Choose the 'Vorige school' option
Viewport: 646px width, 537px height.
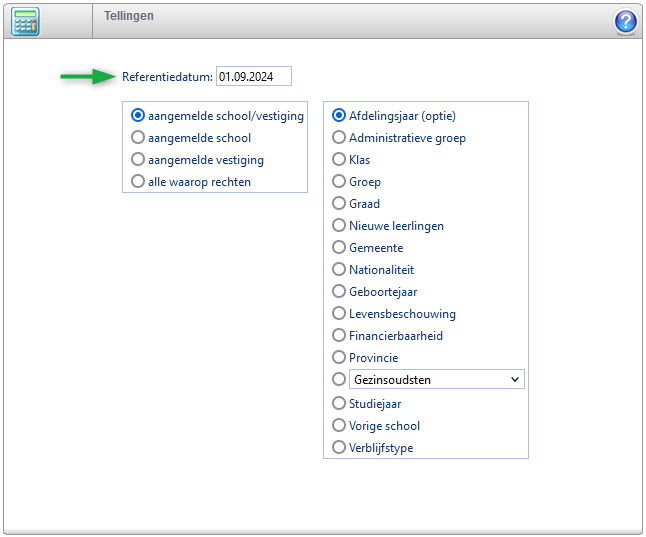click(x=340, y=426)
